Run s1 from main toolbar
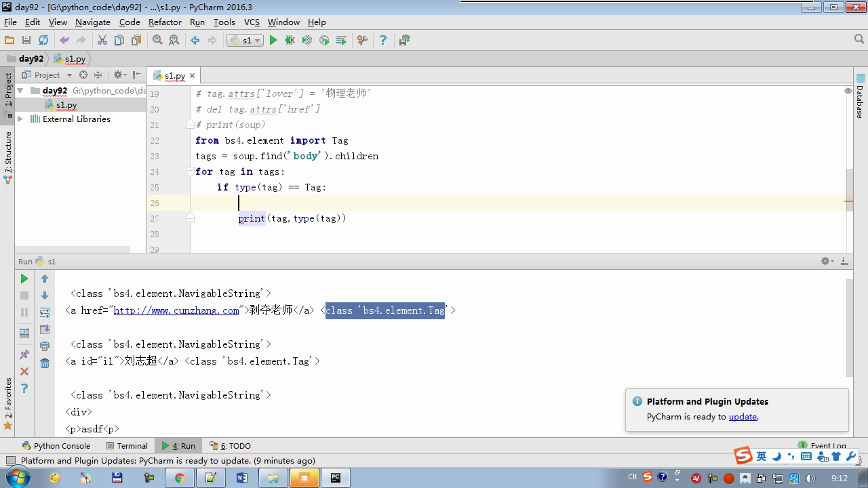The image size is (868, 488). click(x=273, y=41)
